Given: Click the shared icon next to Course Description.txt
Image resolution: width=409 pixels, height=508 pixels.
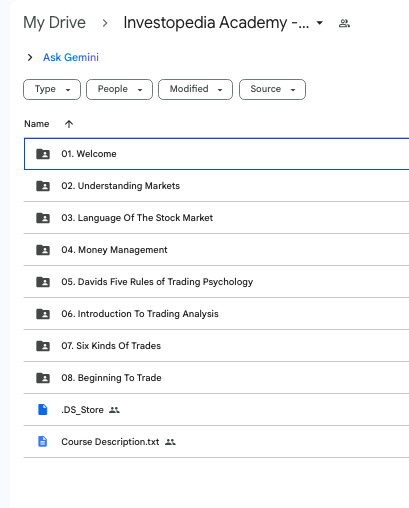Looking at the screenshot, I should point(170,442).
